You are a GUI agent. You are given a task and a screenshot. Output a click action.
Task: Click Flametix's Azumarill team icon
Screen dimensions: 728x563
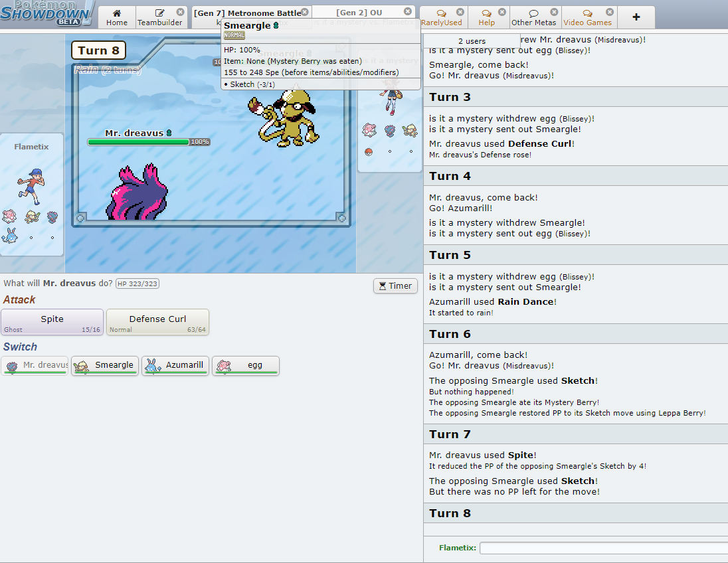(10, 236)
